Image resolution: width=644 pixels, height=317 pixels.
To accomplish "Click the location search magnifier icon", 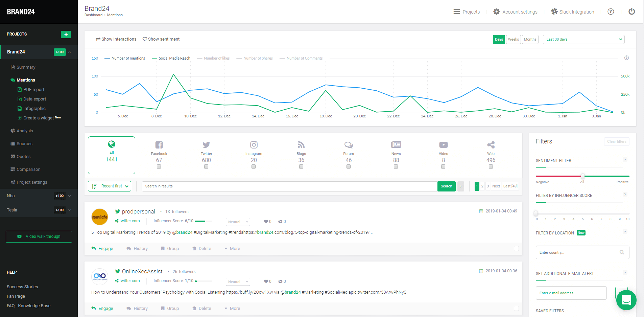I will click(622, 252).
